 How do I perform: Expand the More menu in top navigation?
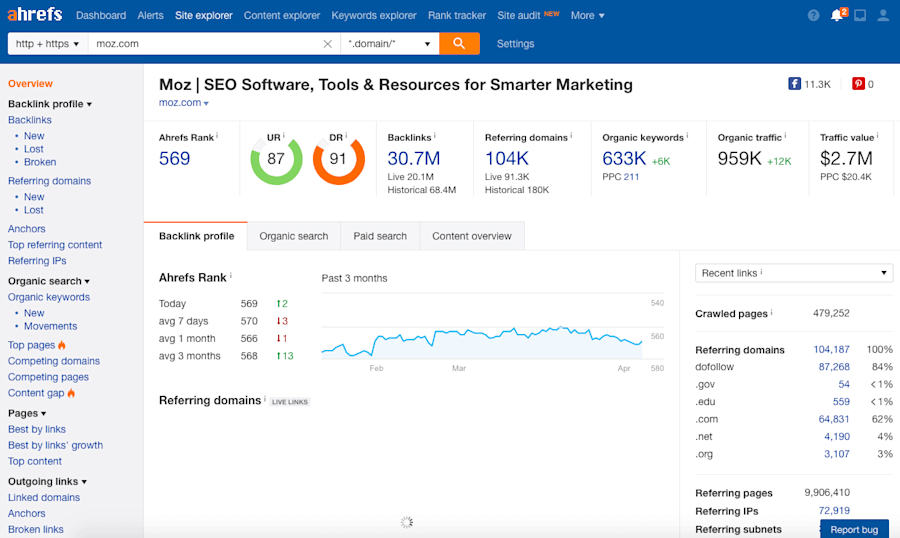[x=587, y=16]
